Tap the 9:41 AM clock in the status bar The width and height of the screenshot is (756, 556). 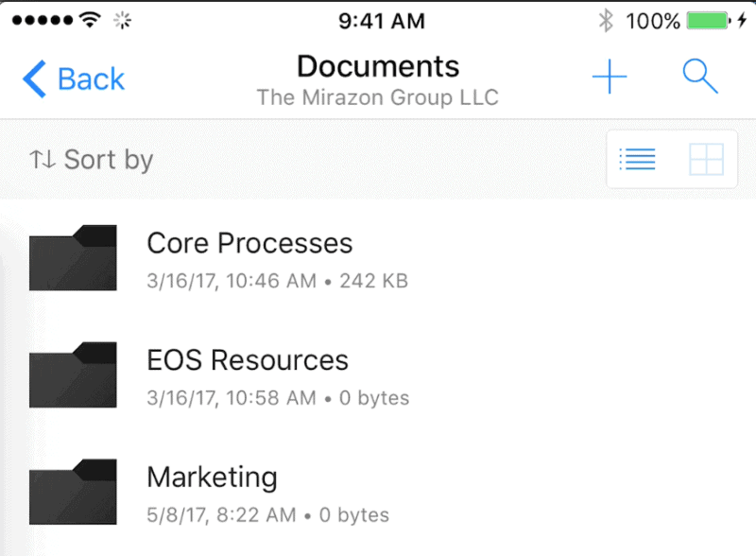(x=382, y=20)
